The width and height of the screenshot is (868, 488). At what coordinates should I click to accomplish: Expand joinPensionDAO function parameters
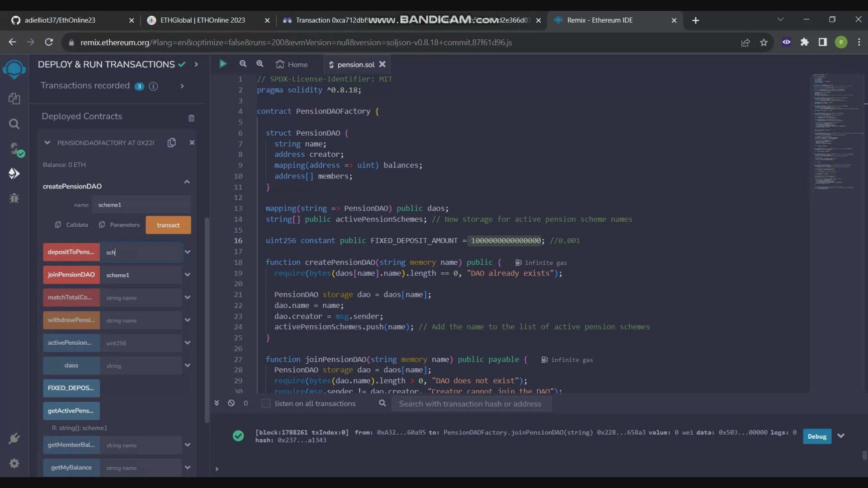188,275
